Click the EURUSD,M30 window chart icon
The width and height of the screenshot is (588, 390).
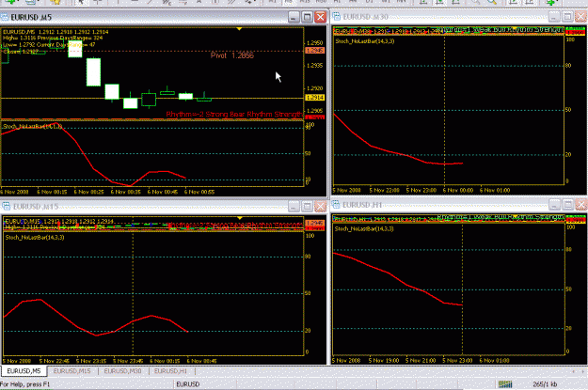coord(337,17)
